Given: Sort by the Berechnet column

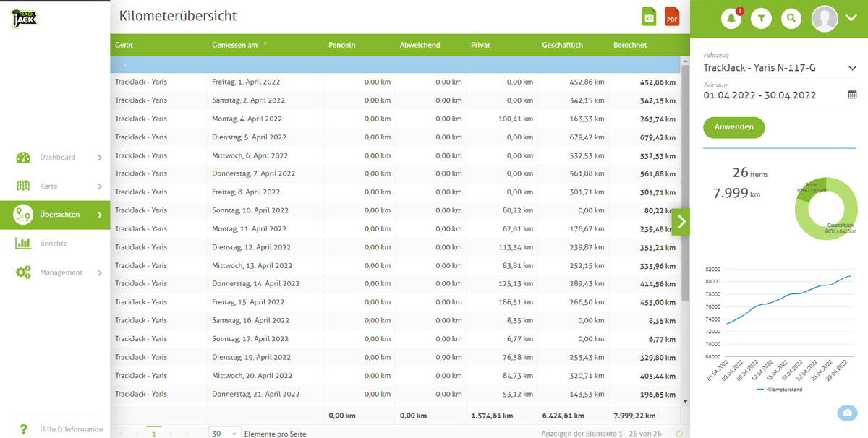Looking at the screenshot, I should point(630,45).
